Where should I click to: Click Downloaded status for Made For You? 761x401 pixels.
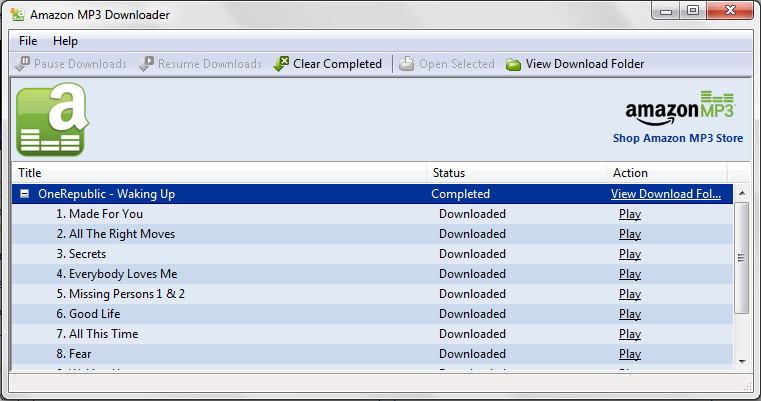coord(472,214)
